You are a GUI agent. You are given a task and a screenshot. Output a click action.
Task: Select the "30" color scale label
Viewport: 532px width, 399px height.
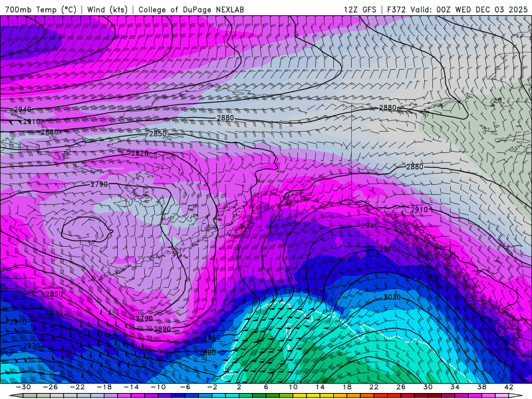(x=428, y=387)
